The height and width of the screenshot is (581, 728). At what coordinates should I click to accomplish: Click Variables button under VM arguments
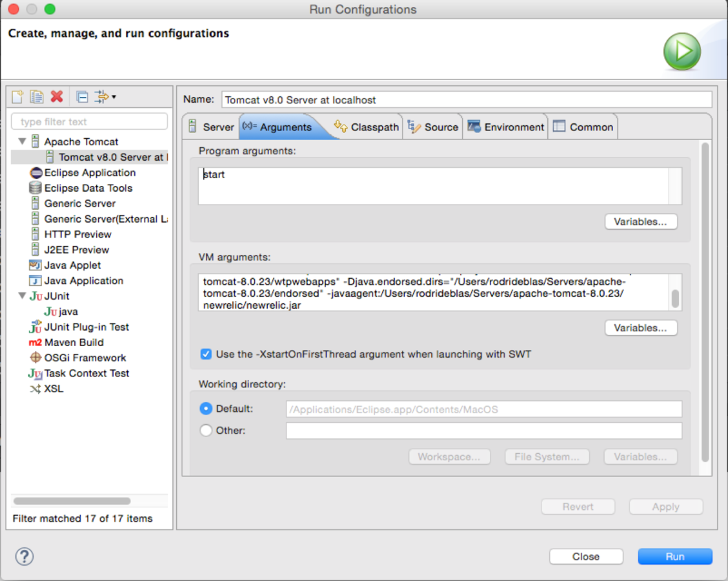click(x=641, y=328)
